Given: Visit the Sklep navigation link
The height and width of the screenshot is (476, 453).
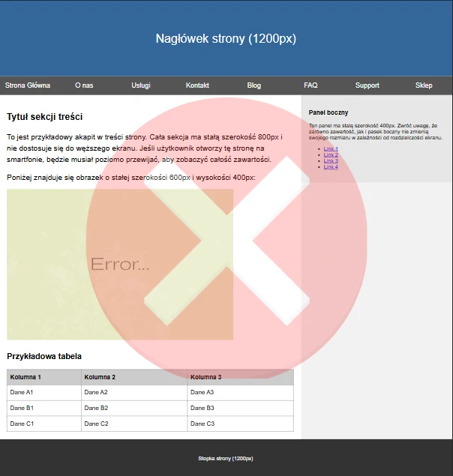Looking at the screenshot, I should pos(424,85).
